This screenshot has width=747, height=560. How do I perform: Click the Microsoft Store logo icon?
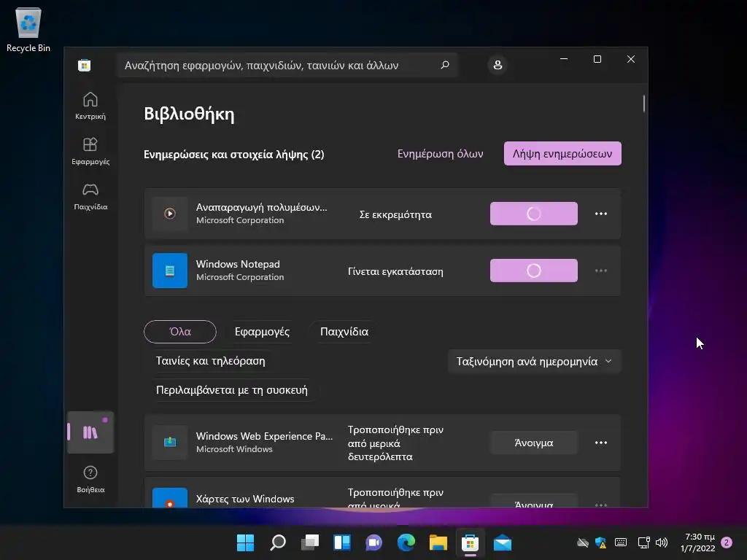coord(85,65)
